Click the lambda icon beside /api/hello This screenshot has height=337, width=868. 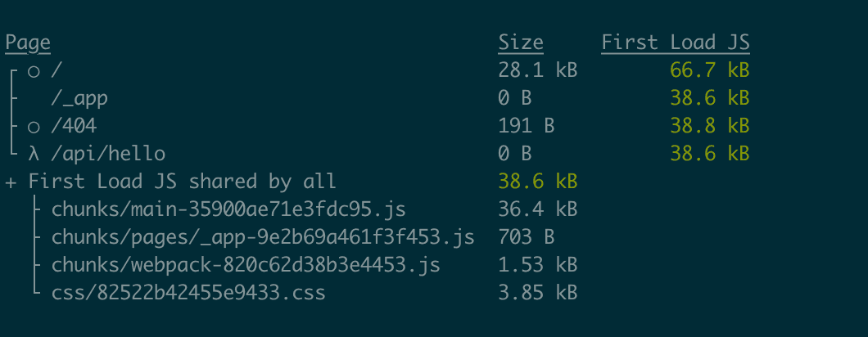34,155
